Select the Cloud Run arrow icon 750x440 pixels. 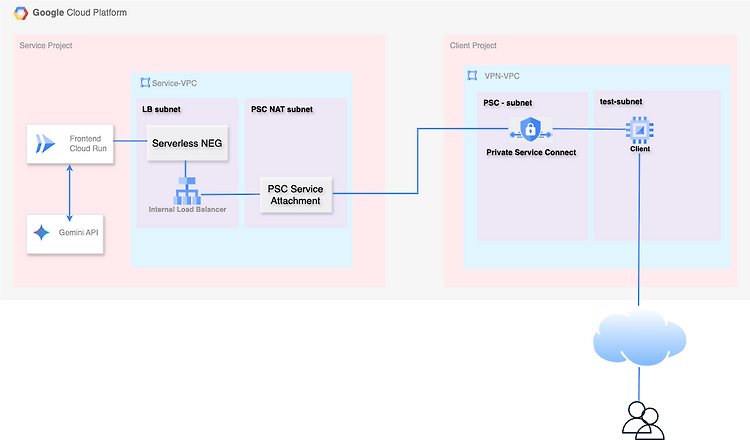(45, 143)
